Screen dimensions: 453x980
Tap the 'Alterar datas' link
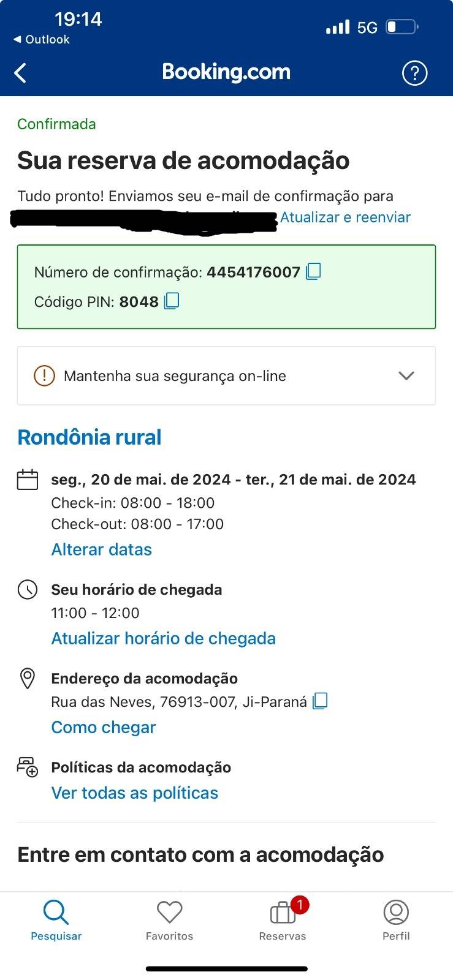[102, 549]
